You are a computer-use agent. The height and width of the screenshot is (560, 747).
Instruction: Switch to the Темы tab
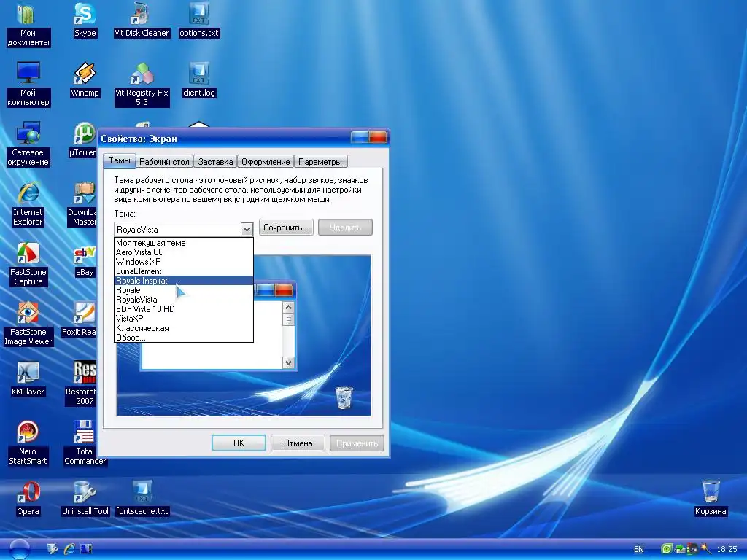coord(120,160)
